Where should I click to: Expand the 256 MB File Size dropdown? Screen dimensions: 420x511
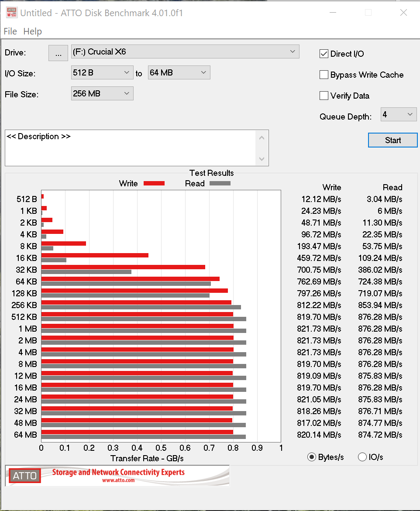[102, 93]
